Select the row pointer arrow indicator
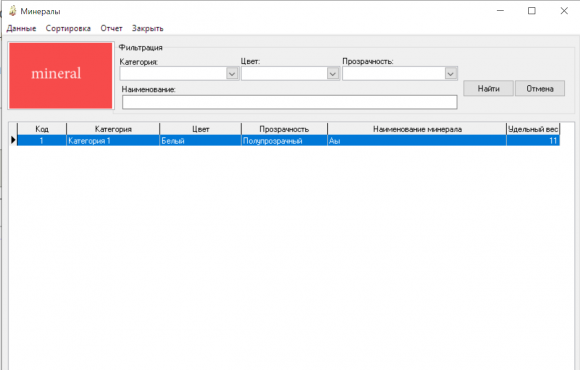Image resolution: width=580 pixels, height=370 pixels. [x=13, y=140]
